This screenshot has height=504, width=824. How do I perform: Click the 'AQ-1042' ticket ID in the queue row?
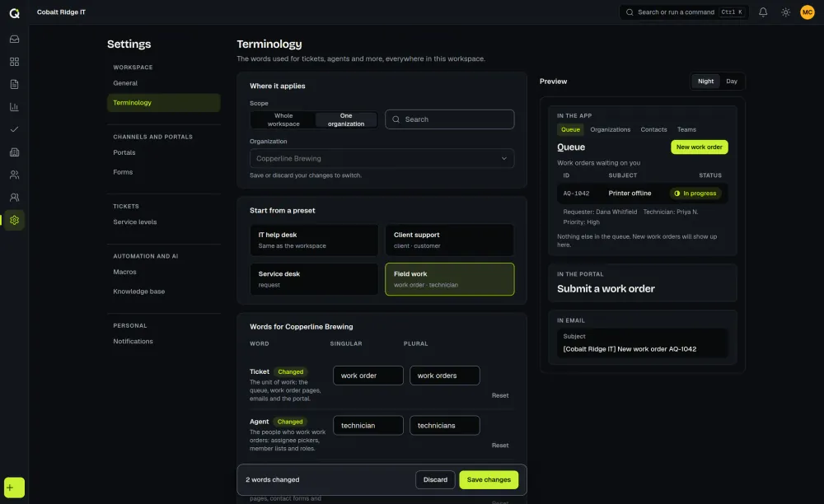click(x=576, y=194)
